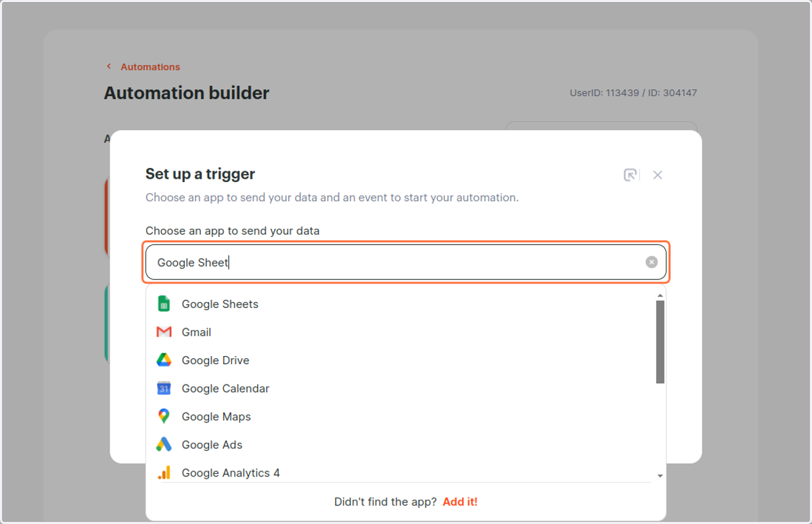Click the app list scrollbar thumb
The image size is (812, 524).
(x=660, y=342)
